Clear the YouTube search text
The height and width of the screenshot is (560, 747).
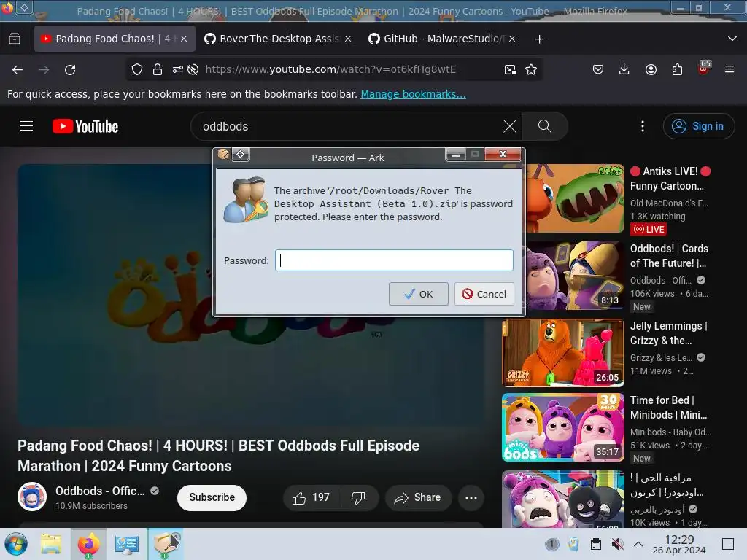coord(510,126)
